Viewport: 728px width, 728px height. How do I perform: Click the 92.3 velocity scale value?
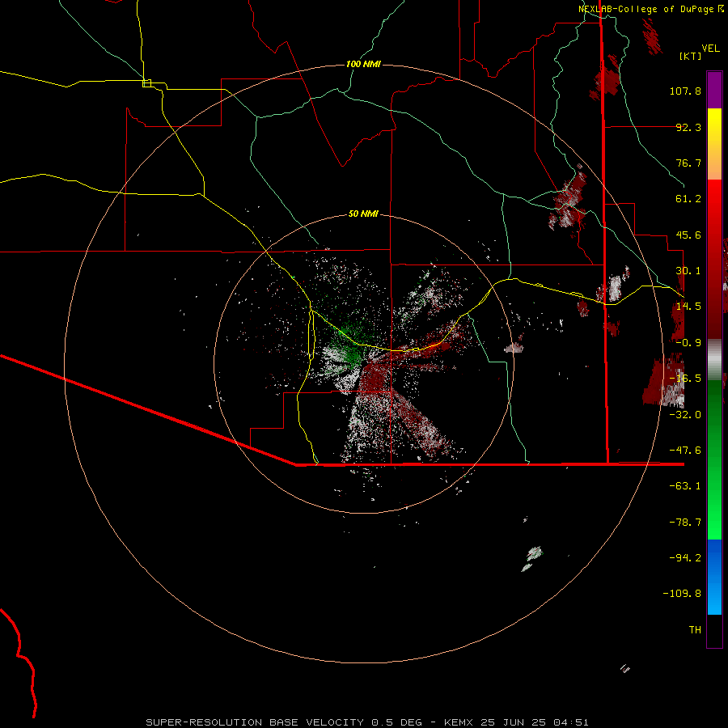[688, 127]
